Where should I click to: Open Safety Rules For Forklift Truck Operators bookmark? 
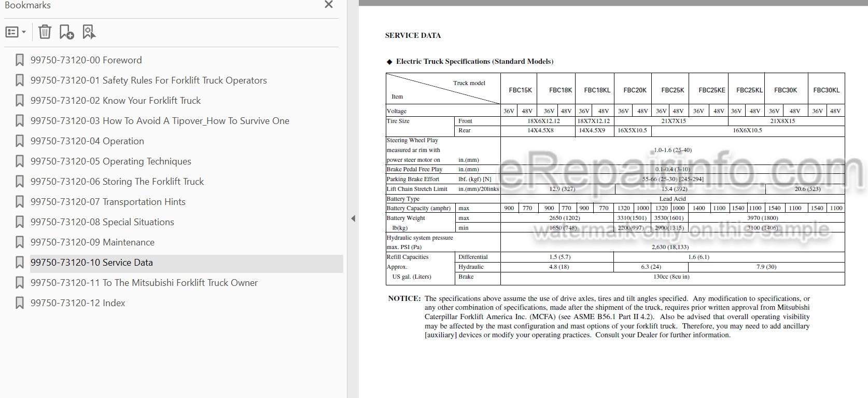[148, 80]
